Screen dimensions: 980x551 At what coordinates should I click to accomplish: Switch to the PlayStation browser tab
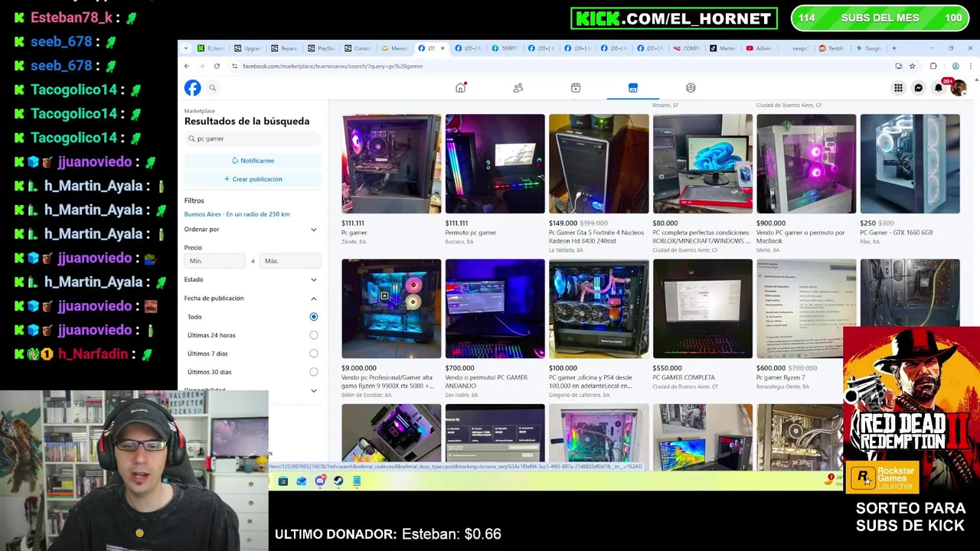tap(322, 48)
